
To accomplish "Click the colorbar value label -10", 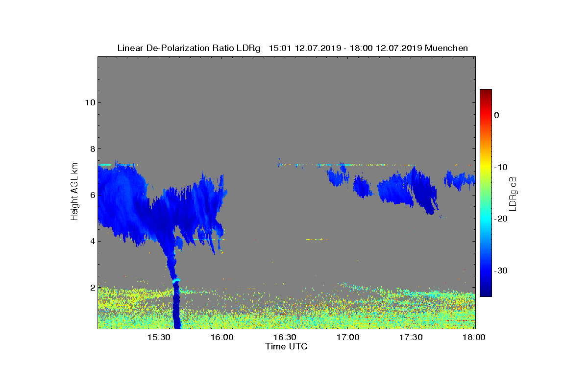I will pyautogui.click(x=500, y=167).
